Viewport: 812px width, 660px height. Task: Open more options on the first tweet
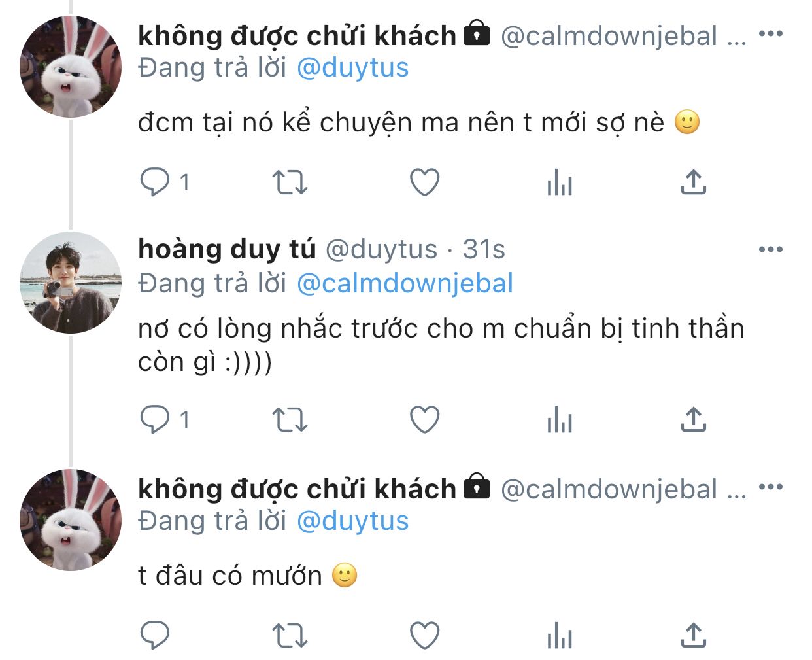[x=771, y=33]
